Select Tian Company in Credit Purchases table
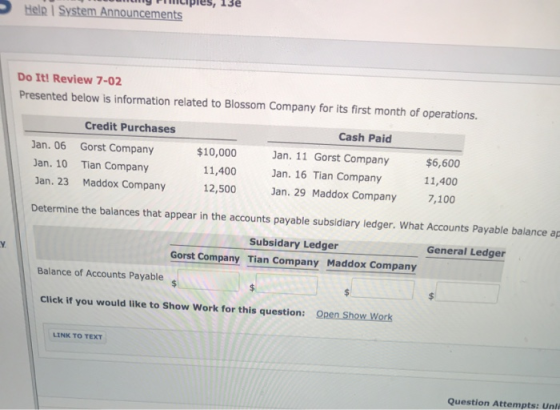 coord(115,166)
